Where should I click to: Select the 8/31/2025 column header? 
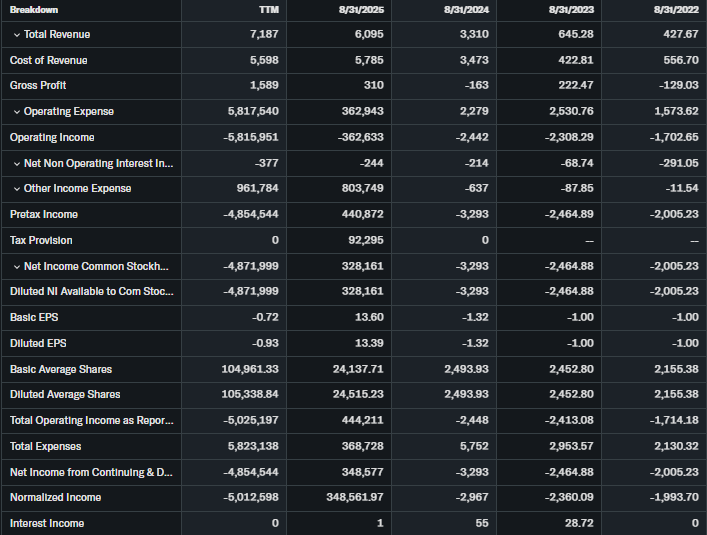[x=363, y=9]
